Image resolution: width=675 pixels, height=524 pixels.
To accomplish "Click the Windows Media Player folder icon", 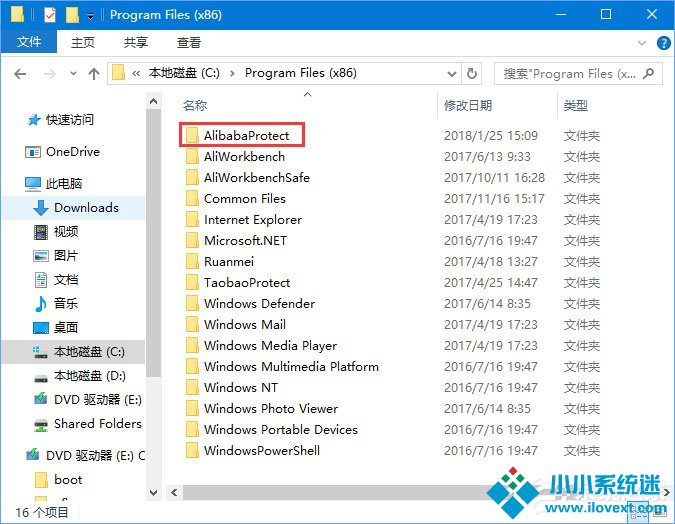I will tap(192, 345).
